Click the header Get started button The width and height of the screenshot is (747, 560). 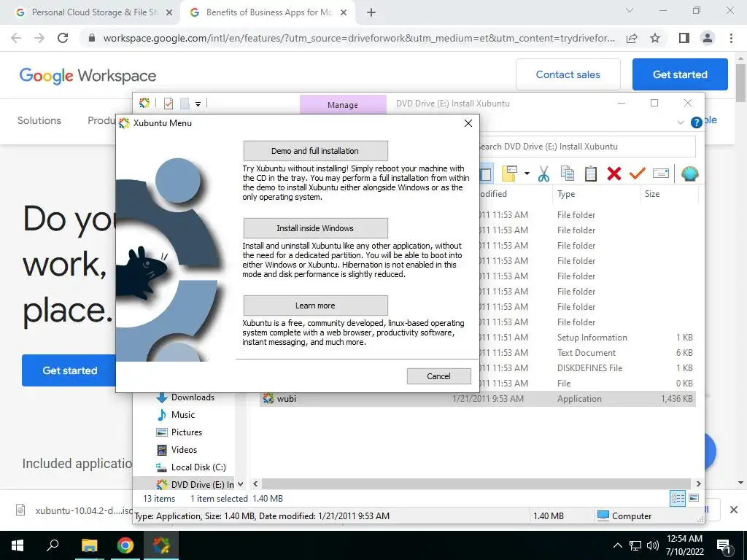tap(680, 74)
